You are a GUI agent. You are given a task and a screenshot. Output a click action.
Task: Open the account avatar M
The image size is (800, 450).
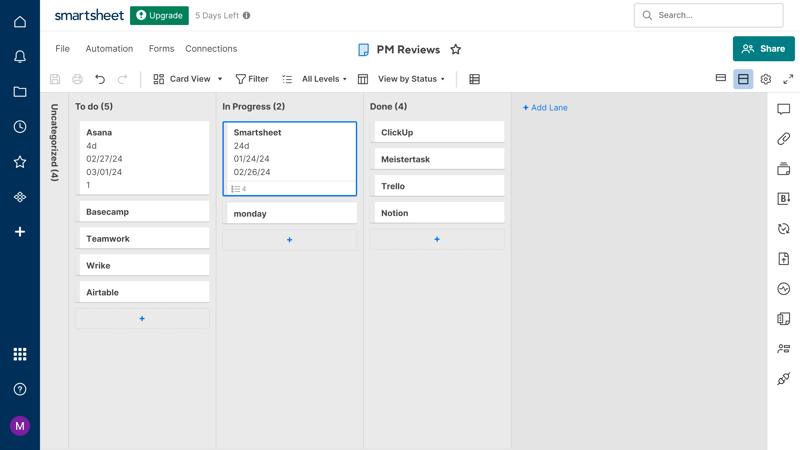coord(20,426)
